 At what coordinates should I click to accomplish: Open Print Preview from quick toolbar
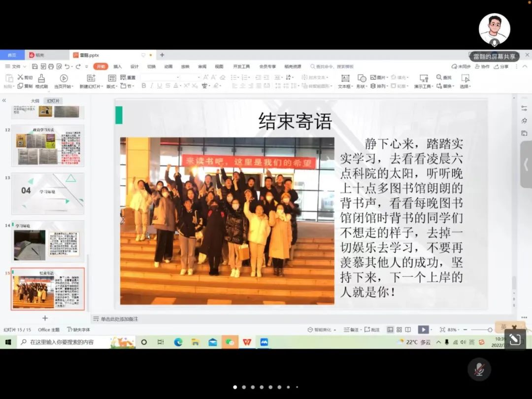[x=59, y=66]
